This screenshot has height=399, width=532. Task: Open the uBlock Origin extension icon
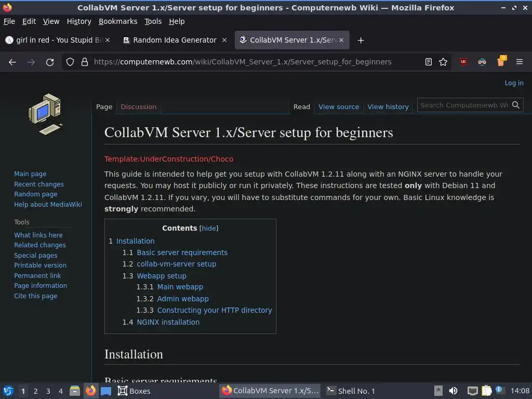(463, 62)
